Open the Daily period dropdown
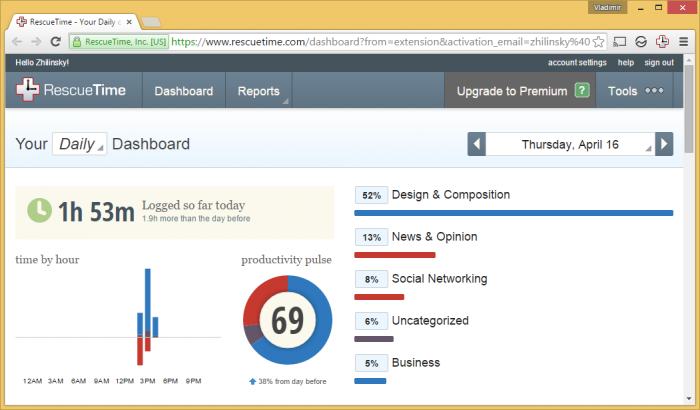This screenshot has height=410, width=700. click(x=79, y=144)
